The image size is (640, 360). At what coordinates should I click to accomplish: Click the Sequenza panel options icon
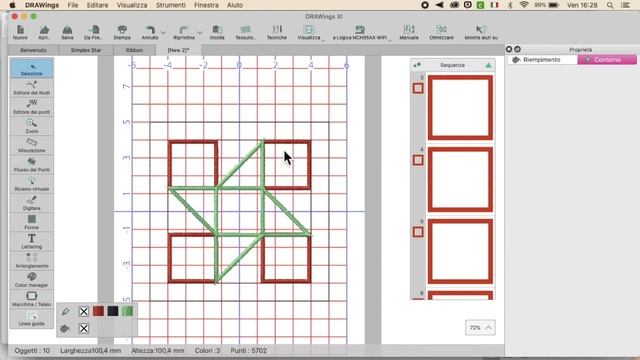tap(417, 65)
